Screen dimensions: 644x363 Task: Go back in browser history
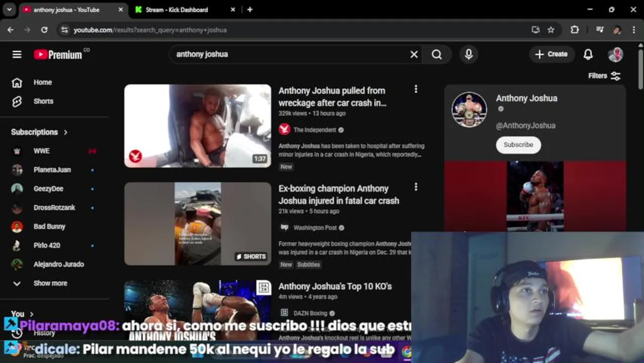[11, 30]
